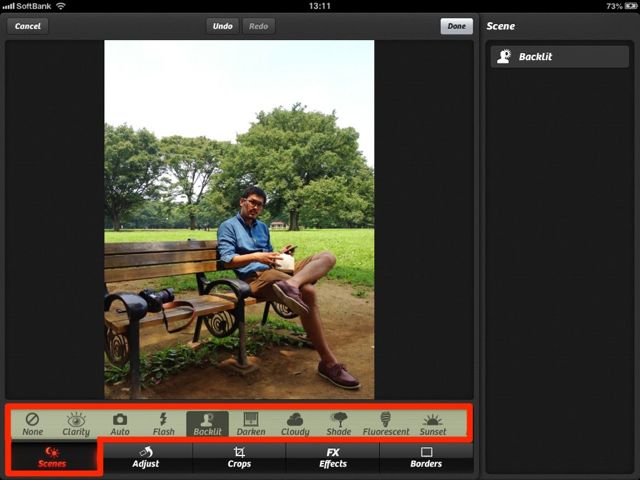Tap Done to finish editing

[x=456, y=26]
